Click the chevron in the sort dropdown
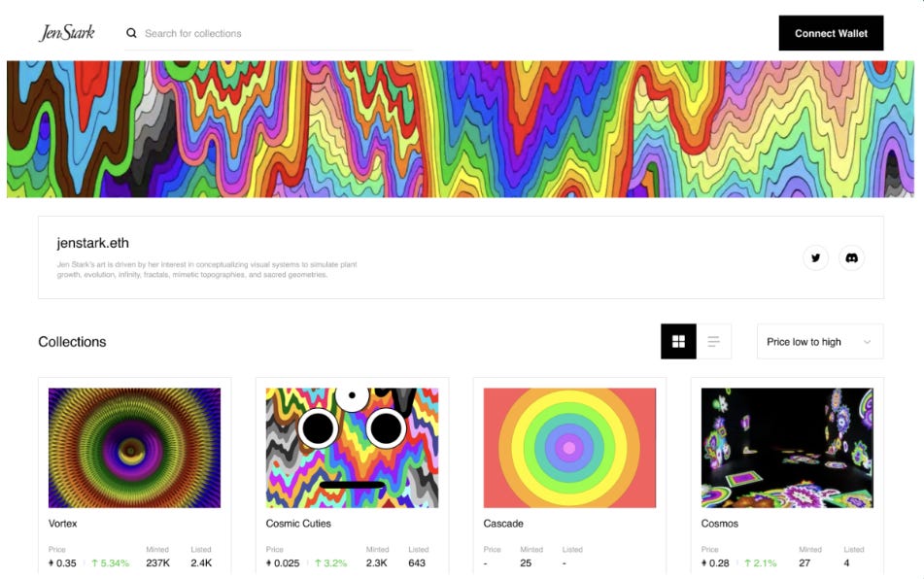The width and height of the screenshot is (924, 579). pos(867,342)
